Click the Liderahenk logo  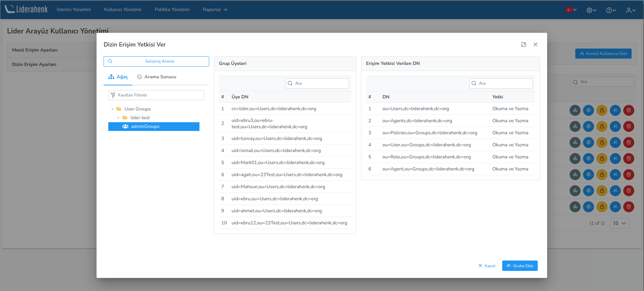tap(26, 9)
